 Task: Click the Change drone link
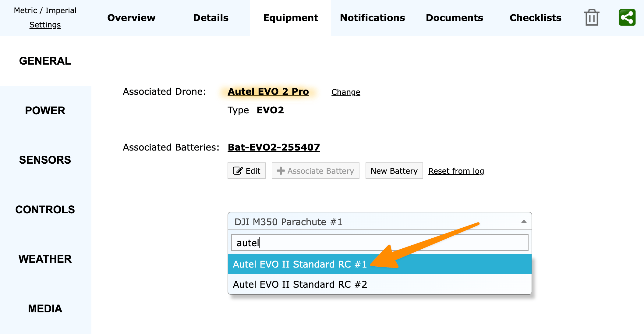coord(346,92)
